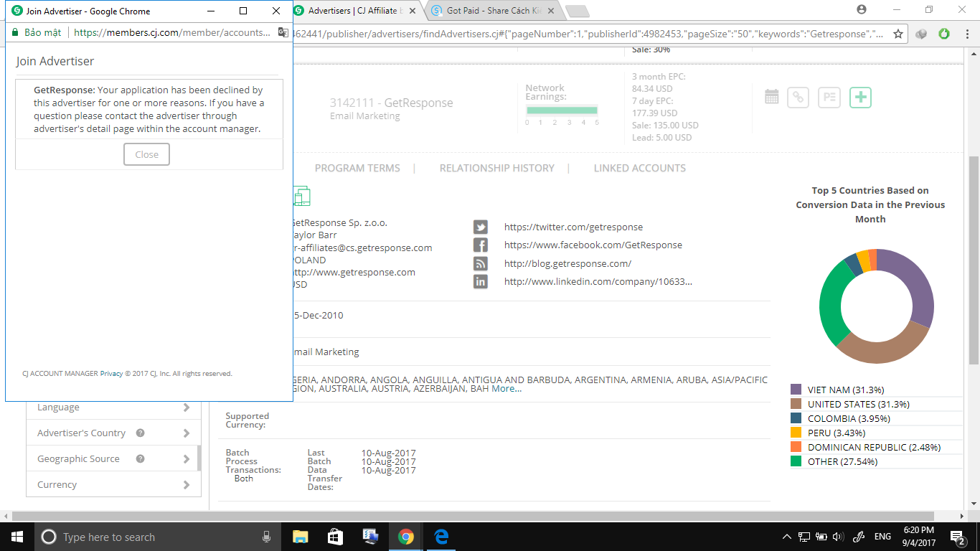The width and height of the screenshot is (980, 551).
Task: Show hidden system tray icons
Action: pyautogui.click(x=787, y=537)
